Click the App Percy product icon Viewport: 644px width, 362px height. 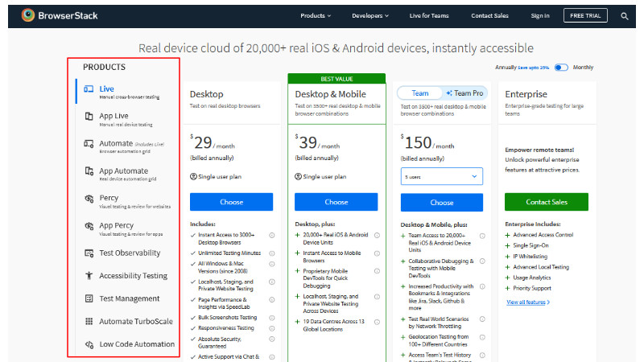(x=89, y=226)
